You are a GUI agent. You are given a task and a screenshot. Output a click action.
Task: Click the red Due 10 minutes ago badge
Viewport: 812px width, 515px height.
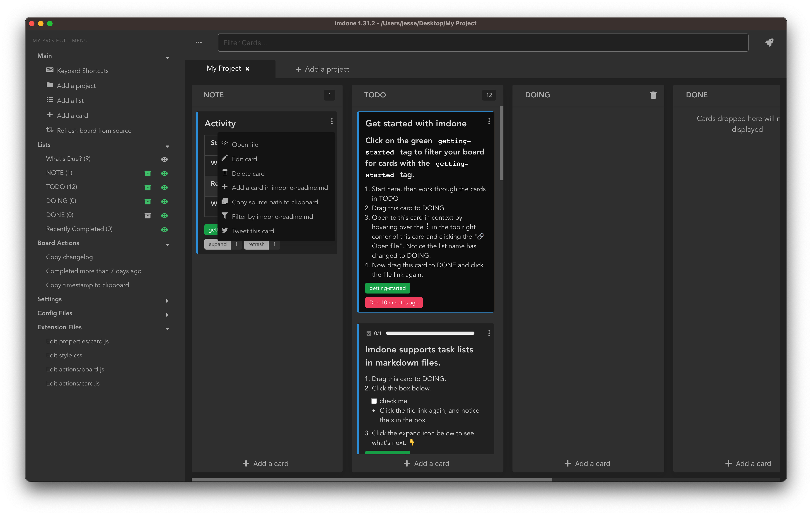[394, 303]
